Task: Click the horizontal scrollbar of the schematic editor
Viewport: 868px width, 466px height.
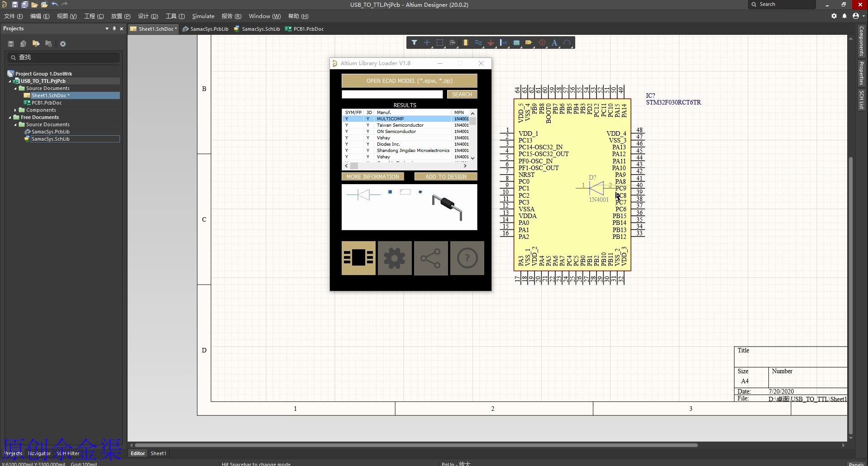Action: pos(416,445)
